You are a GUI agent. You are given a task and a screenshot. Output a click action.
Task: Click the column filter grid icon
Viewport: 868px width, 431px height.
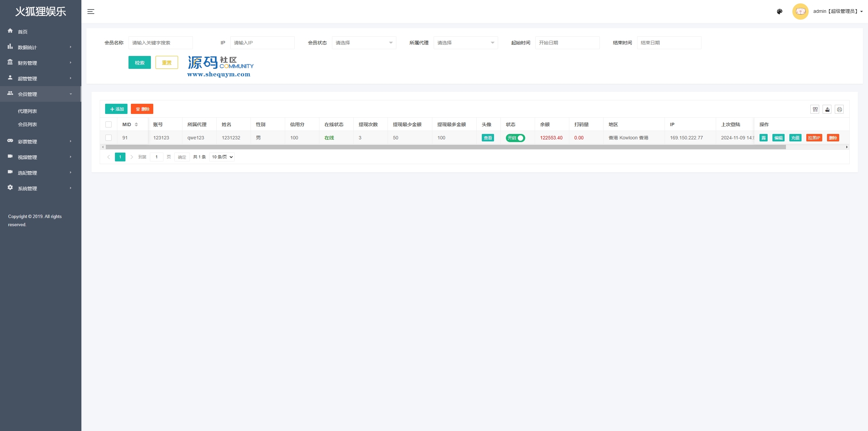coord(815,109)
